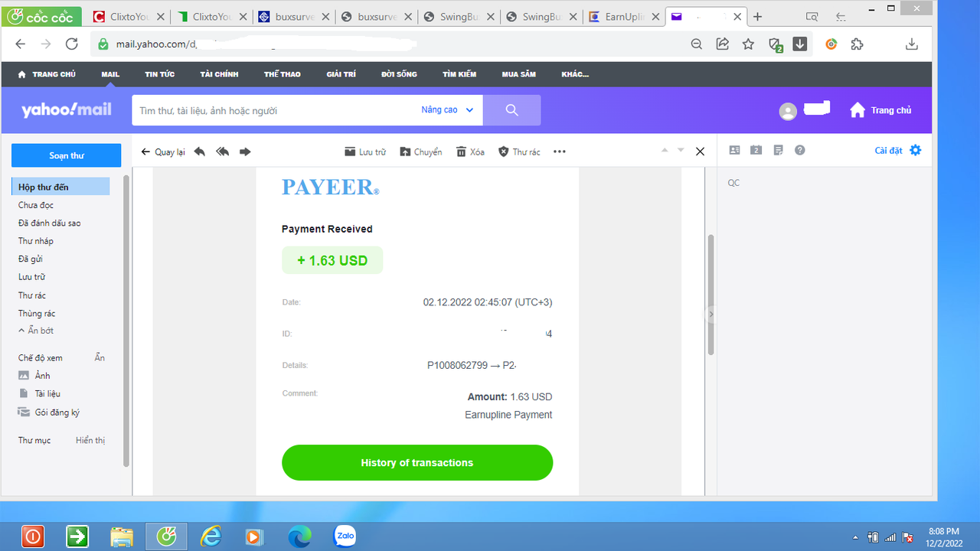Viewport: 980px width, 551px height.
Task: Click the Yahoo Mail logo
Action: point(67,110)
